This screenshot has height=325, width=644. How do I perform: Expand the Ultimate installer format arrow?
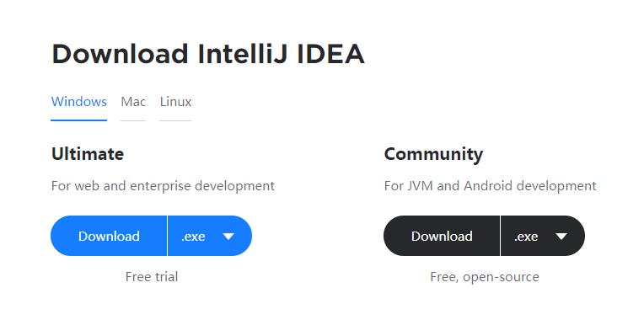[228, 237]
